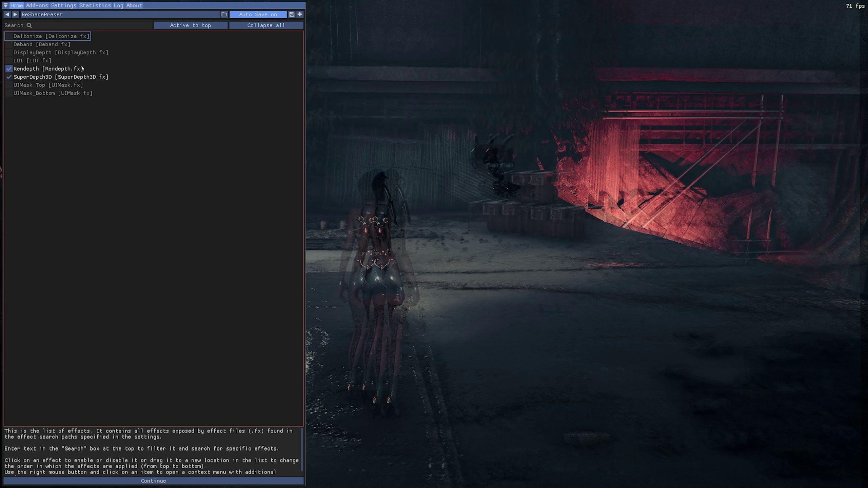Image resolution: width=868 pixels, height=488 pixels.
Task: Add new preset with plus icon
Action: pyautogui.click(x=300, y=14)
